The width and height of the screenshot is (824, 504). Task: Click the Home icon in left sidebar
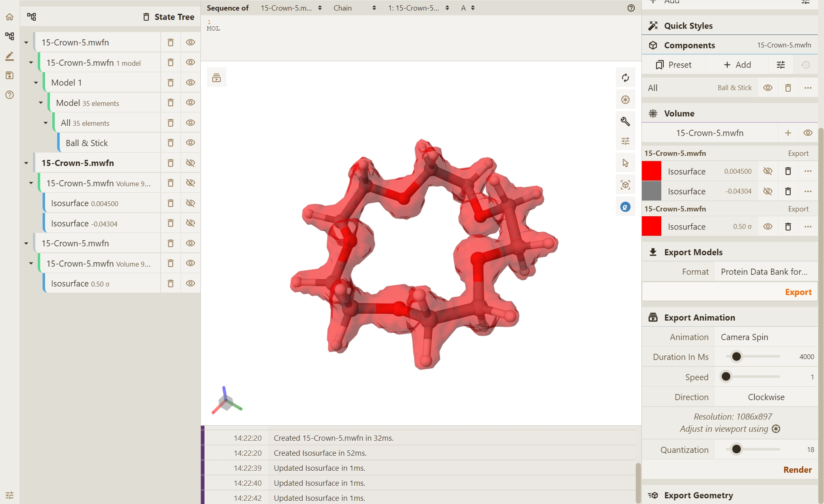click(x=9, y=17)
